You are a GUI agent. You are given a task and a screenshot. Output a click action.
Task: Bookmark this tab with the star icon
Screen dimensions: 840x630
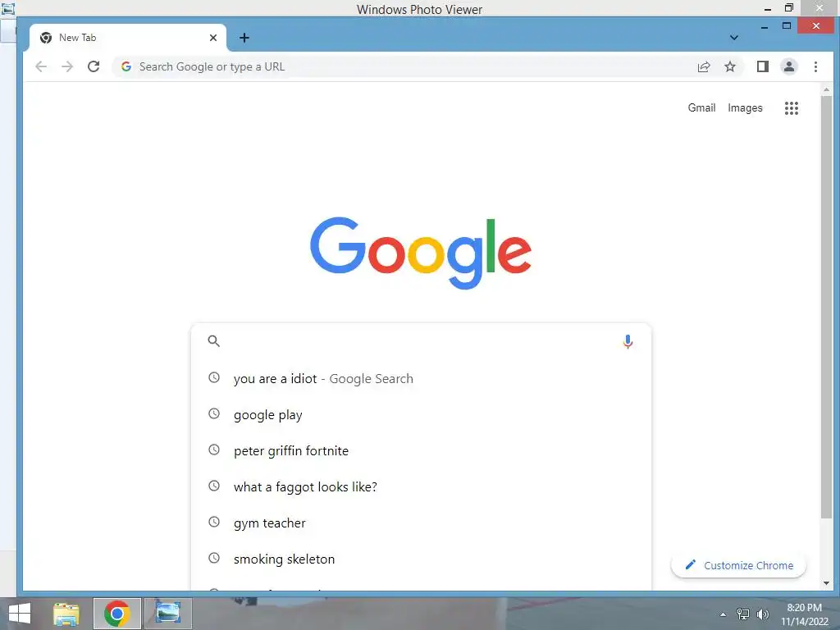coord(729,66)
